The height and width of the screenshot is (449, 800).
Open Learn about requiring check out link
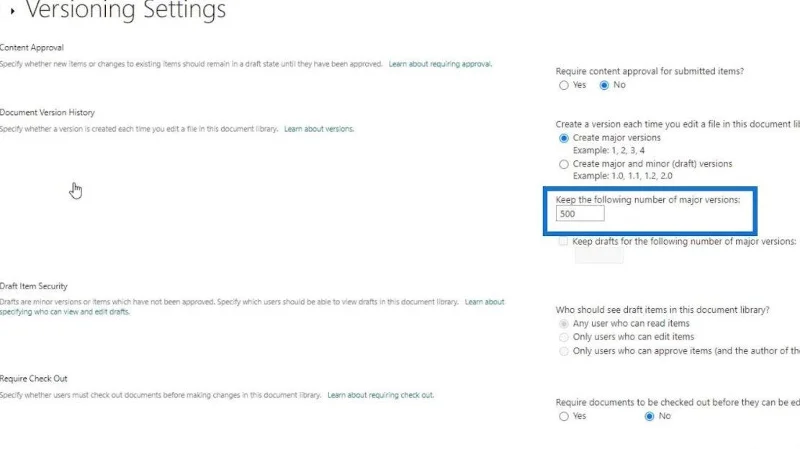(x=381, y=395)
